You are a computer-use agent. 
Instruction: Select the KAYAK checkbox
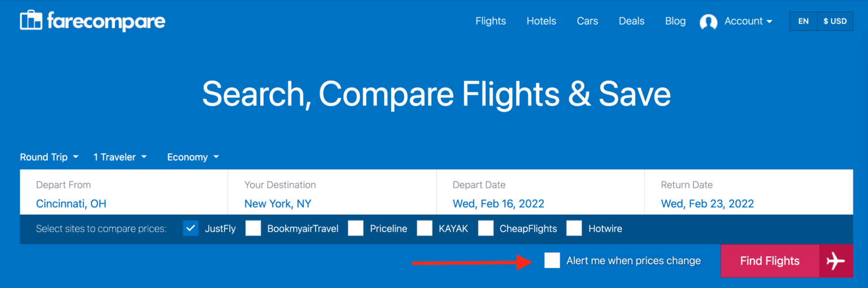coord(424,228)
